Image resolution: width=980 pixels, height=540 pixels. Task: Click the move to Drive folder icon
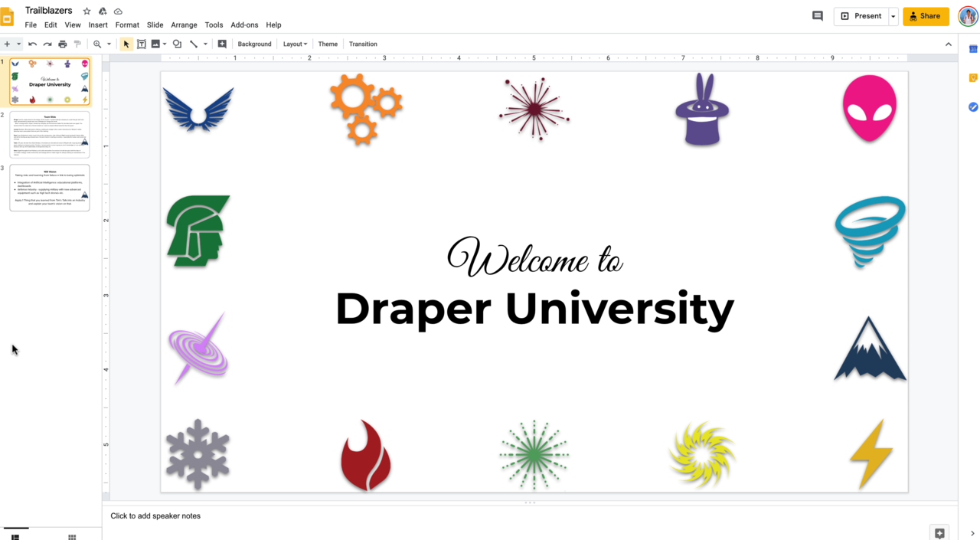coord(103,11)
